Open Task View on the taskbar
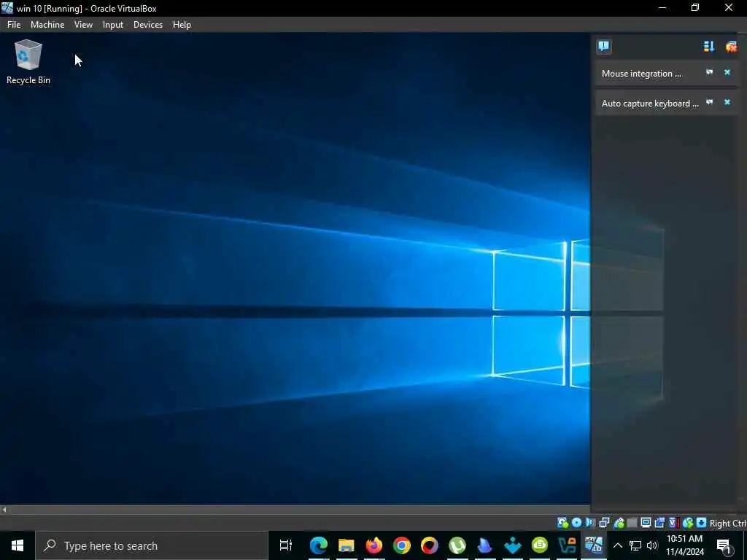 click(286, 545)
